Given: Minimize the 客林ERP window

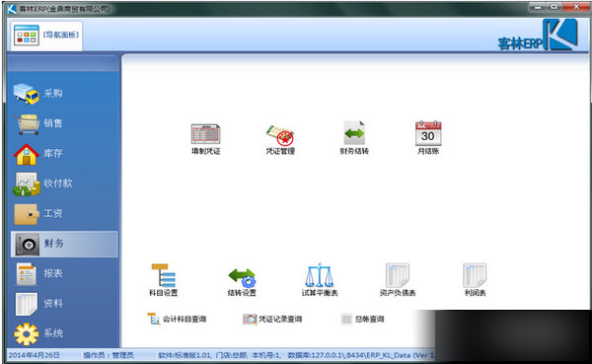Looking at the screenshot, I should pyautogui.click(x=538, y=7).
